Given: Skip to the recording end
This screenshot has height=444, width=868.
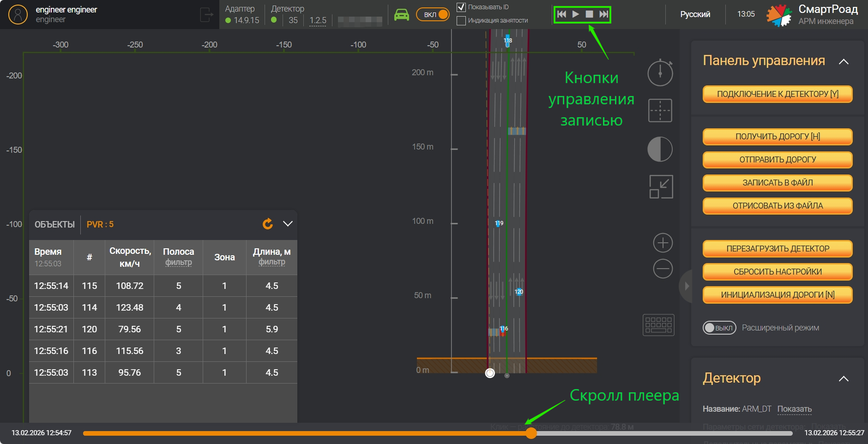Looking at the screenshot, I should click(x=603, y=14).
